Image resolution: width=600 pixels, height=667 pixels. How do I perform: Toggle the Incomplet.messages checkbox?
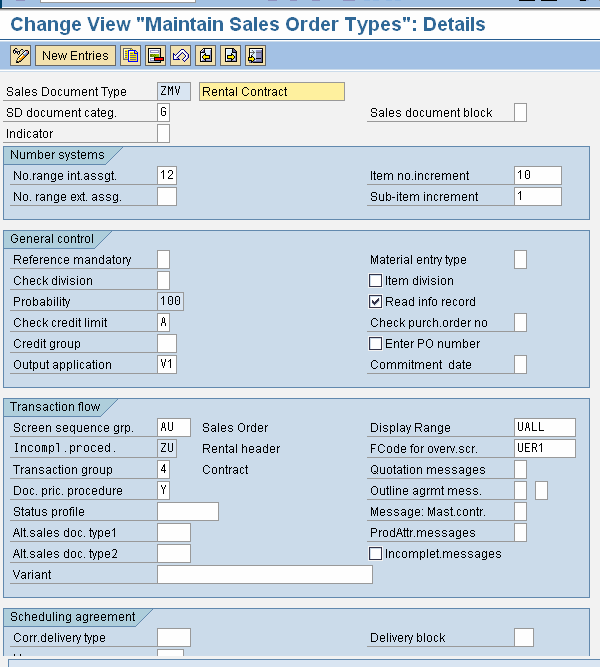tap(375, 554)
